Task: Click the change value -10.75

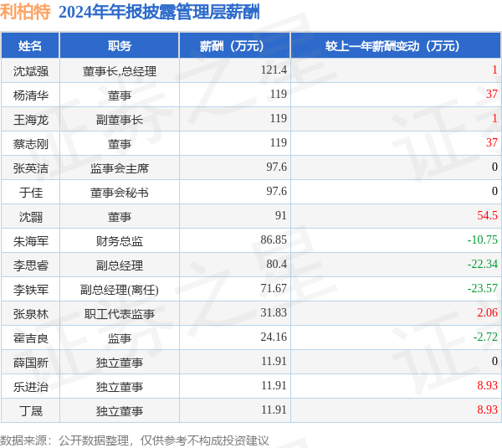Action: tap(483, 239)
